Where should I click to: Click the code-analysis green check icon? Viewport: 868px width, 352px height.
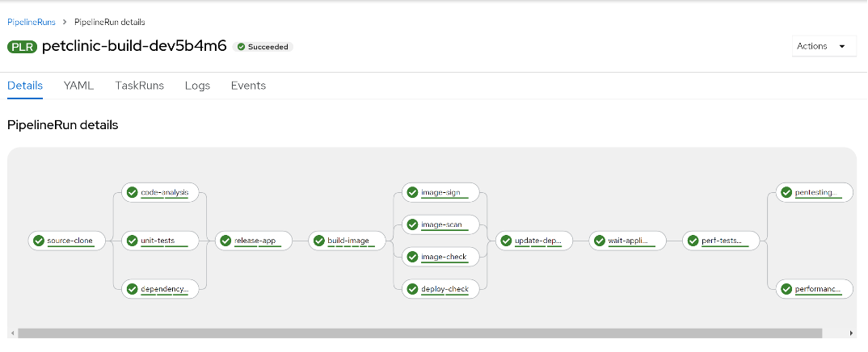[x=133, y=193]
